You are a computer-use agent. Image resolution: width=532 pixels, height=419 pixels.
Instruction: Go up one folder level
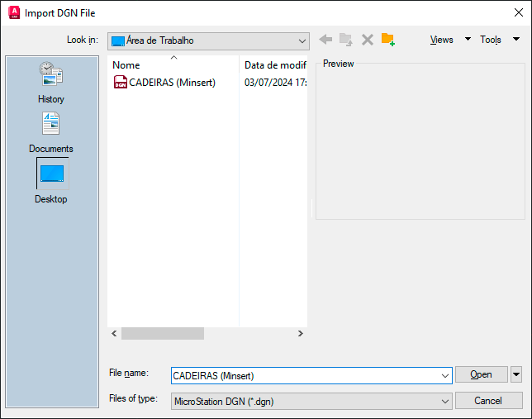(x=346, y=40)
